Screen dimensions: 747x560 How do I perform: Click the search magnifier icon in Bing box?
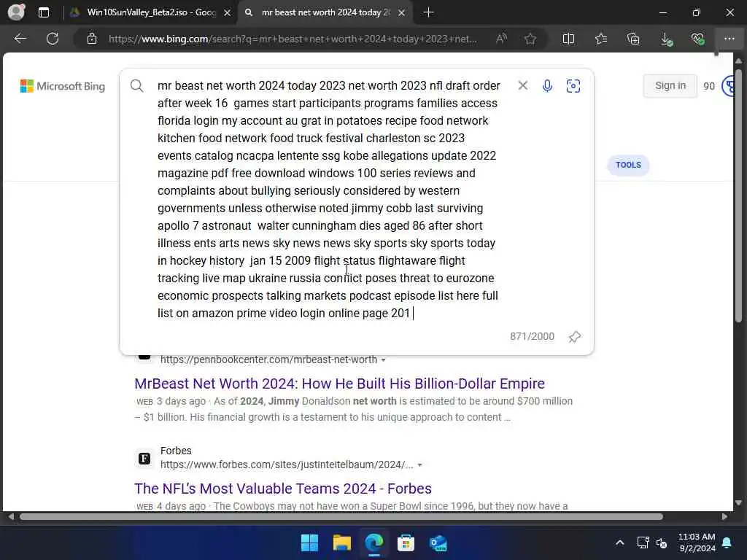pyautogui.click(x=136, y=86)
